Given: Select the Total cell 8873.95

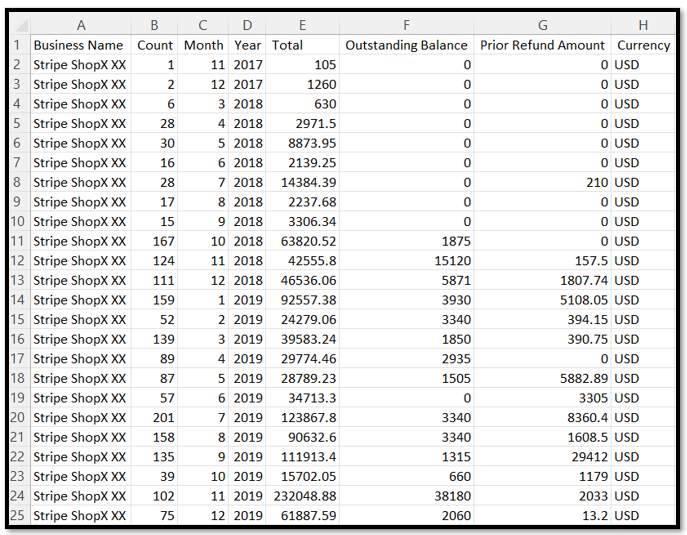Looking at the screenshot, I should (x=302, y=143).
